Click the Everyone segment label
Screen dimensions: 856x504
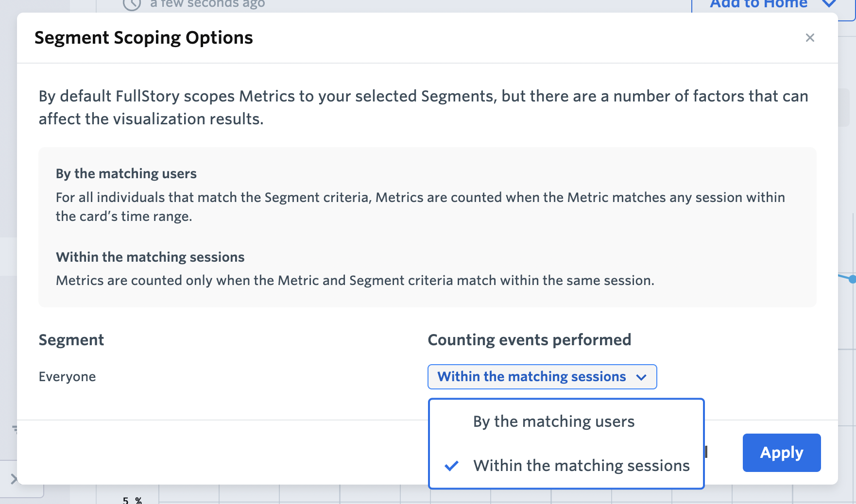tap(67, 377)
